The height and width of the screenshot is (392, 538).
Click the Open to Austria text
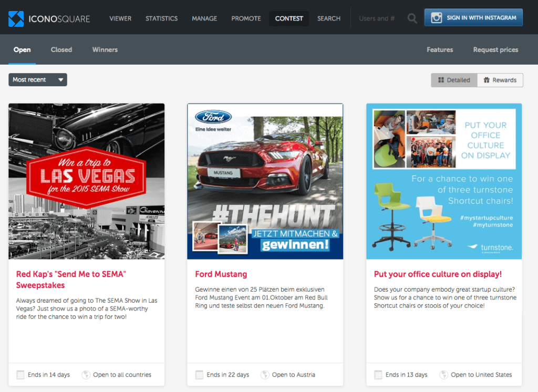tap(293, 375)
